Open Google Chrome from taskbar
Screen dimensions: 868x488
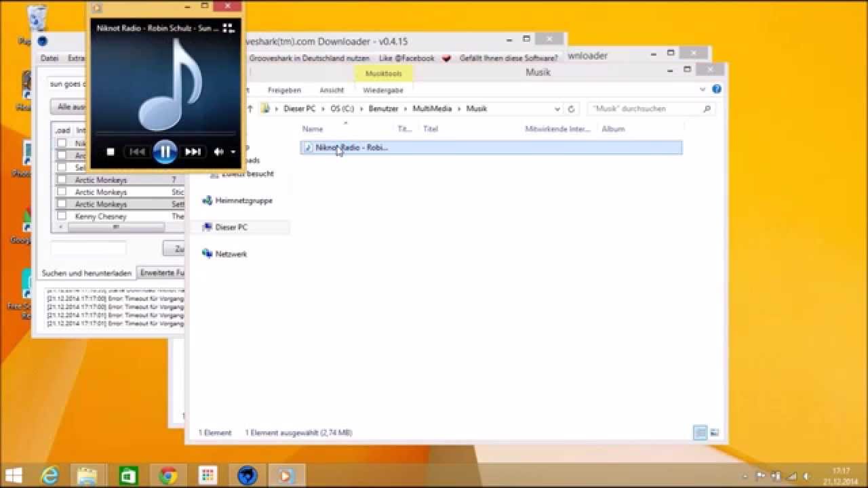168,476
